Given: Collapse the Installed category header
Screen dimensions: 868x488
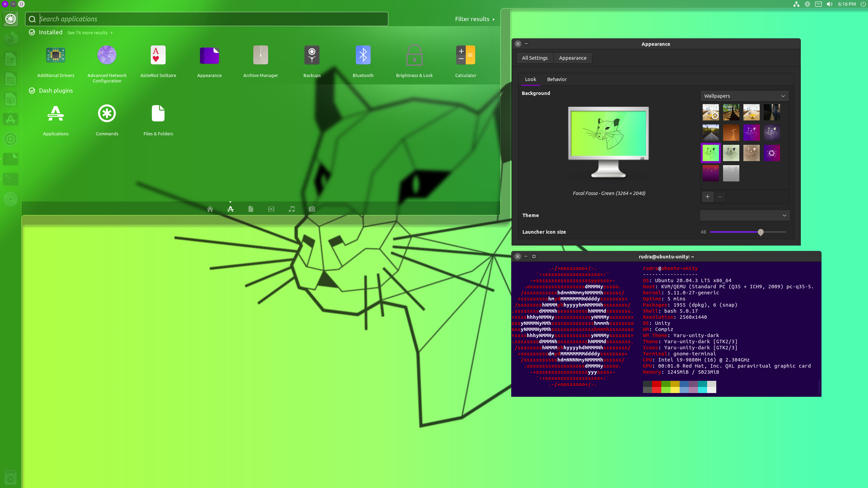Looking at the screenshot, I should (x=50, y=32).
